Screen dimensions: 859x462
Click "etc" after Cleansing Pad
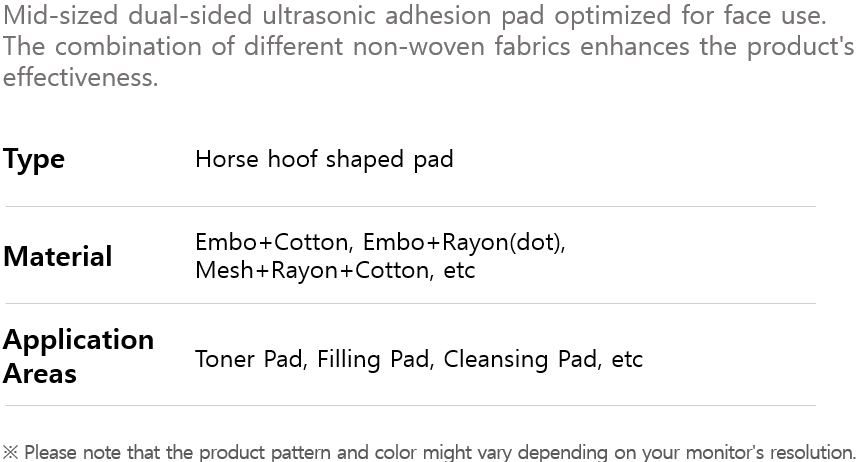pos(627,359)
